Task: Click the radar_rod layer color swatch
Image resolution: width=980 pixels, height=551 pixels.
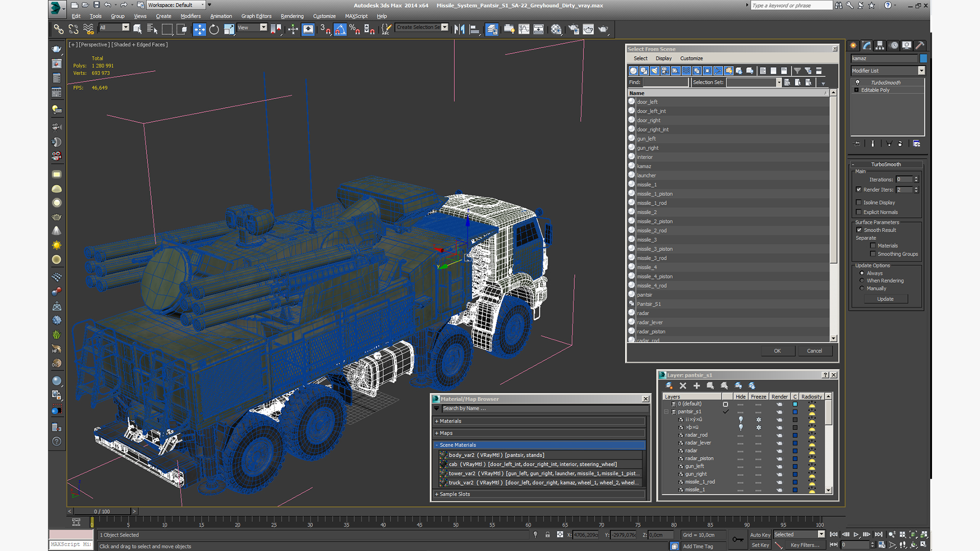Action: (x=795, y=435)
